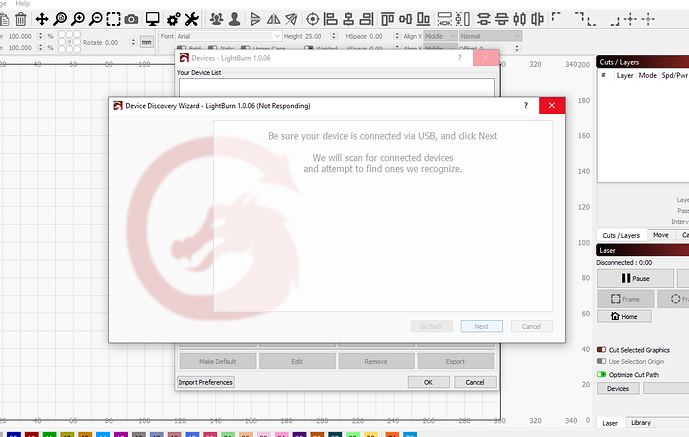Viewport: 689px width, 437px height.
Task: Switch to the Laser tab at bottom
Action: point(610,423)
